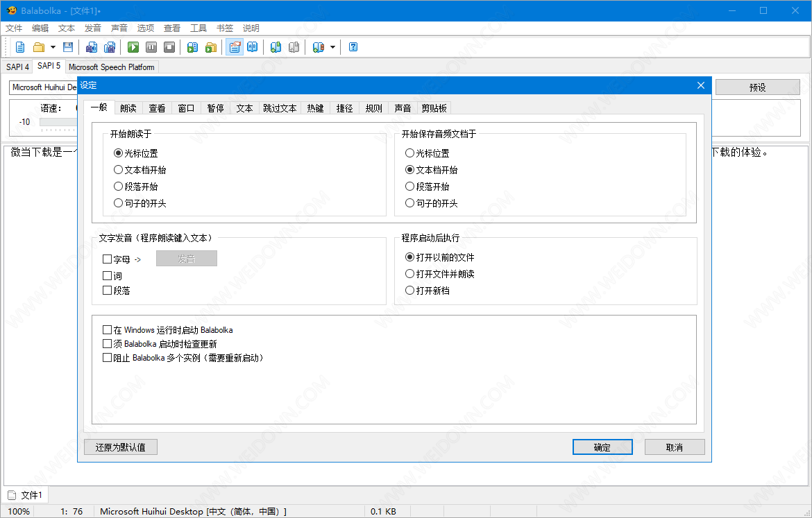Click the blue book icon with green play arrow
The height and width of the screenshot is (518, 812).
(x=193, y=48)
